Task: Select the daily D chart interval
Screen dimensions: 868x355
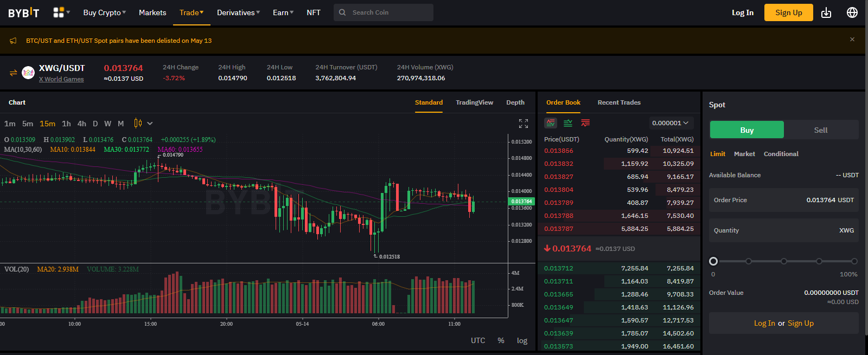Action: (95, 124)
